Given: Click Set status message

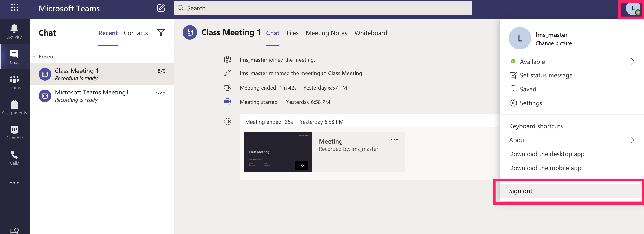Looking at the screenshot, I should (x=546, y=75).
